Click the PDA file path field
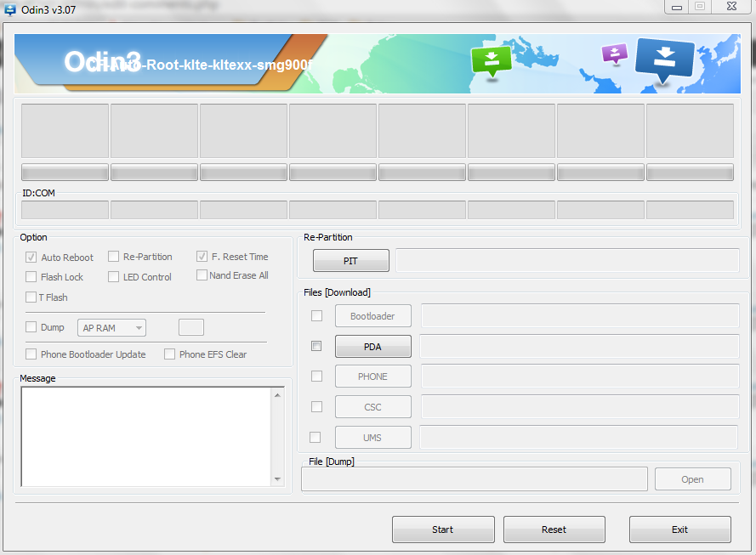This screenshot has width=756, height=555. tap(579, 346)
